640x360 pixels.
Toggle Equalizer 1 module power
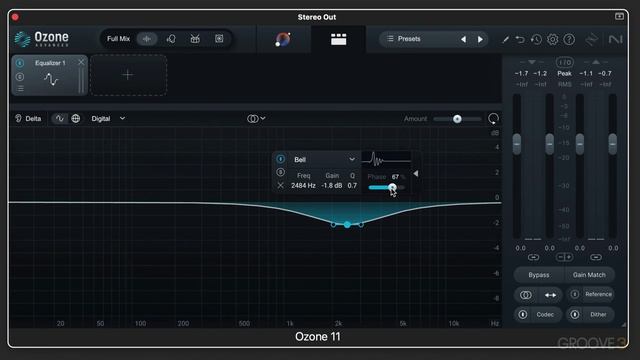point(20,63)
